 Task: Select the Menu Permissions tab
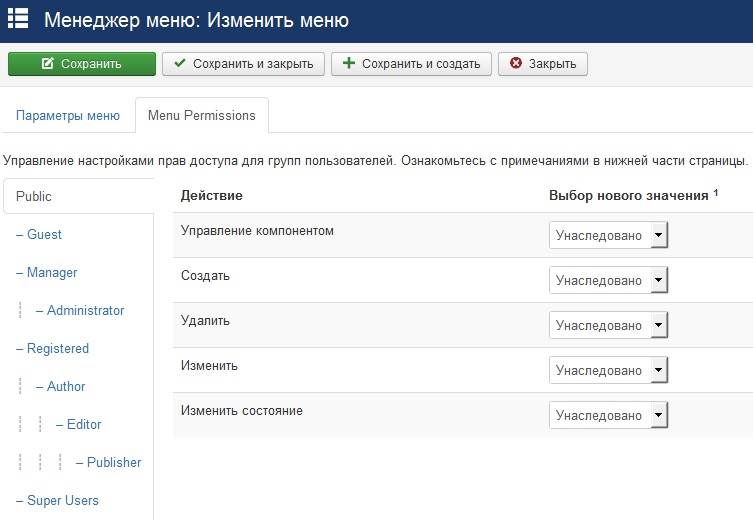click(202, 116)
